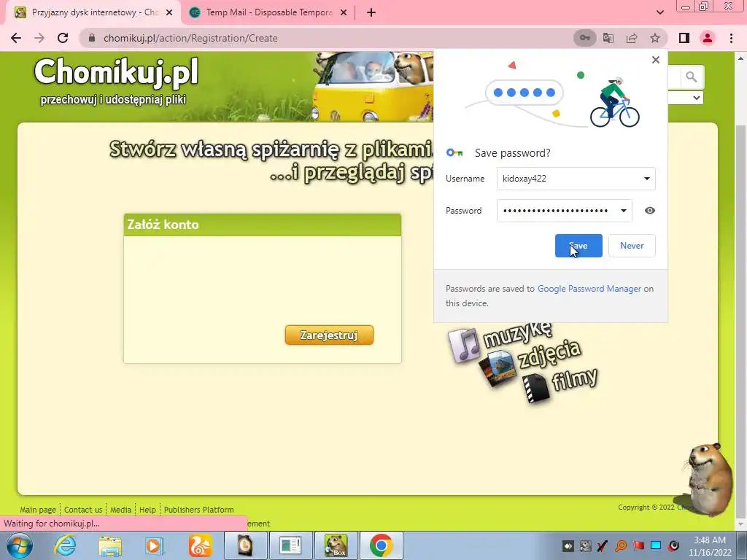747x560 pixels.
Task: Open File Explorer folder on taskbar
Action: pyautogui.click(x=110, y=546)
